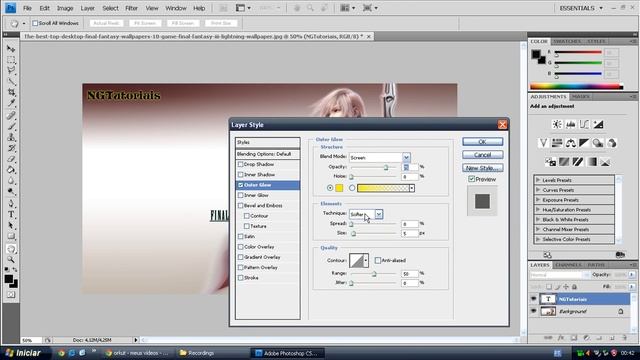Click Cancel in Layer Style dialog
Viewport: 640px width, 360px height.
(x=482, y=155)
